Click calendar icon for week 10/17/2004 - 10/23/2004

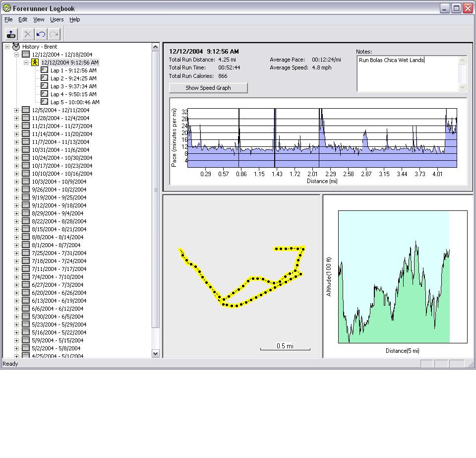26,166
